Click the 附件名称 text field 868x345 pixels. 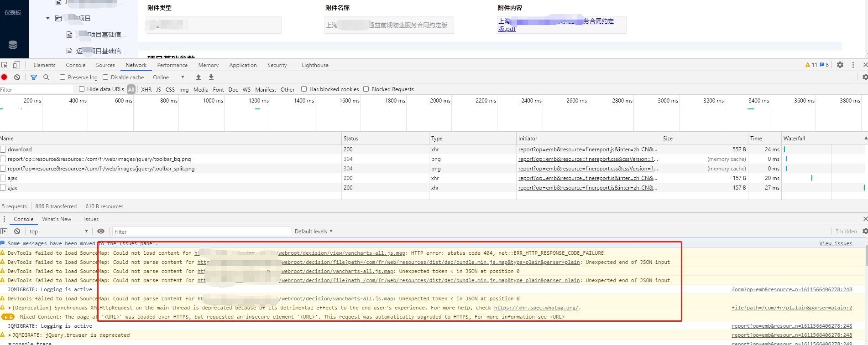[x=389, y=25]
